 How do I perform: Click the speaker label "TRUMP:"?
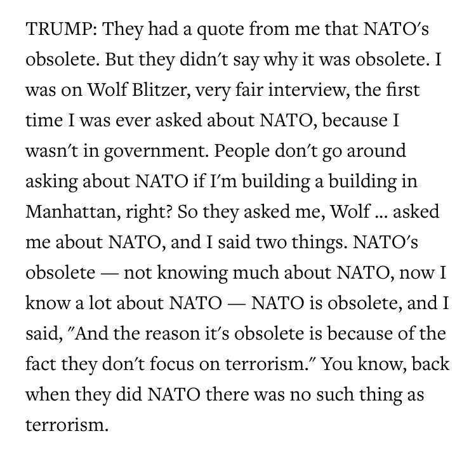[62, 29]
